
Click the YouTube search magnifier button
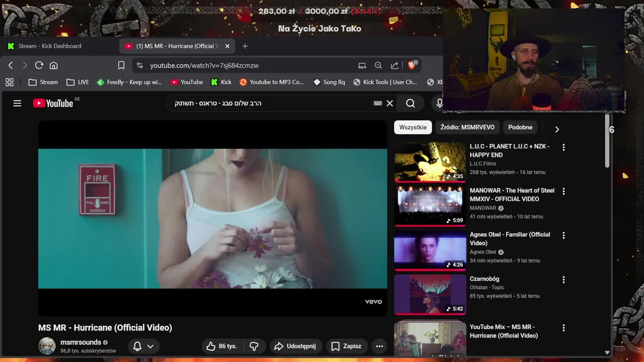411,103
